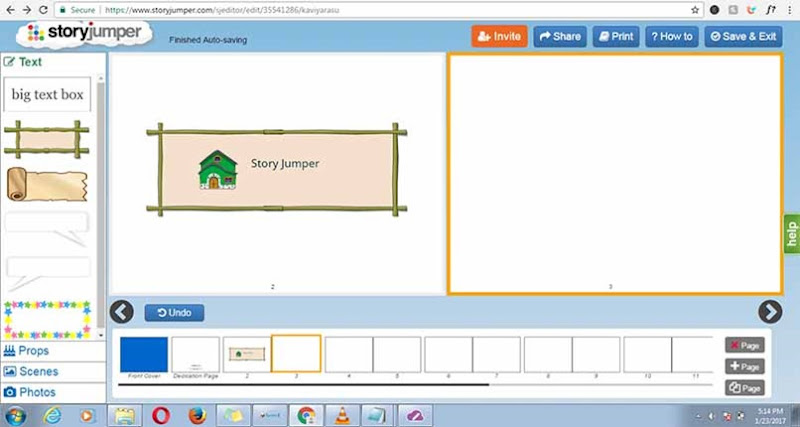This screenshot has height=427, width=800.
Task: Click the Print button
Action: (616, 36)
